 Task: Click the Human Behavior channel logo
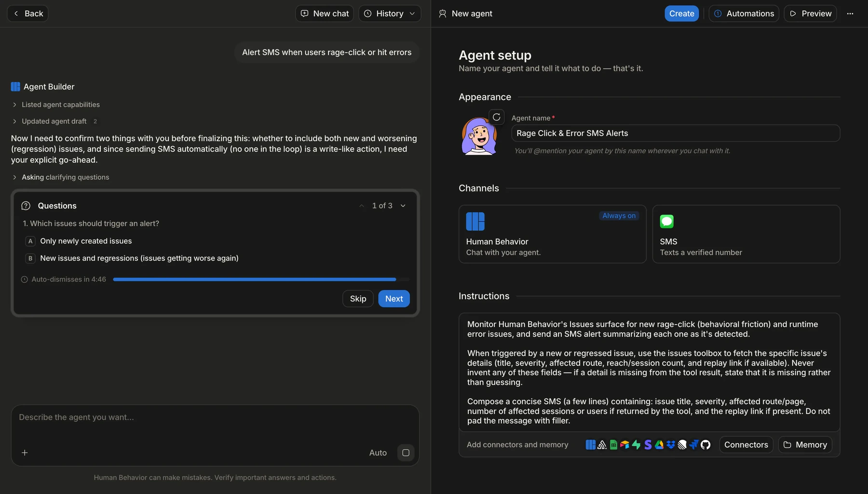tap(475, 222)
